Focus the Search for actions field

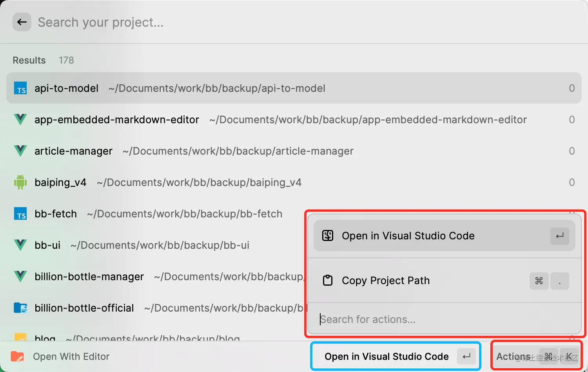point(444,319)
